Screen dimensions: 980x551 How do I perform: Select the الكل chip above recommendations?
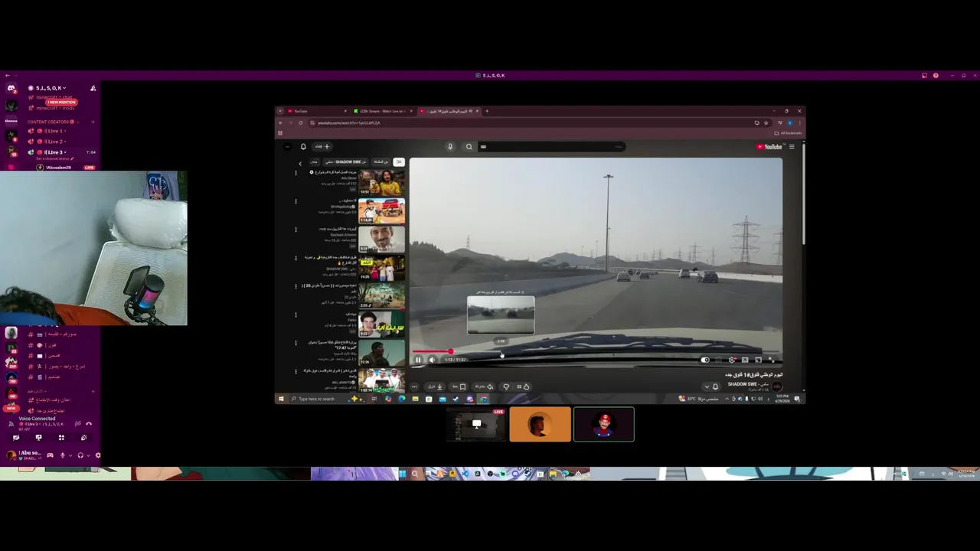[399, 162]
